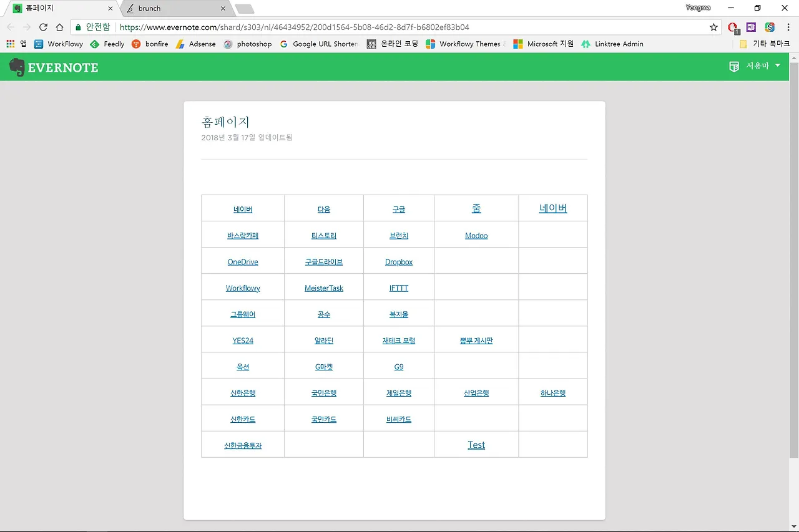This screenshot has width=799, height=532.
Task: Open the Workflowy link in the table
Action: [243, 288]
